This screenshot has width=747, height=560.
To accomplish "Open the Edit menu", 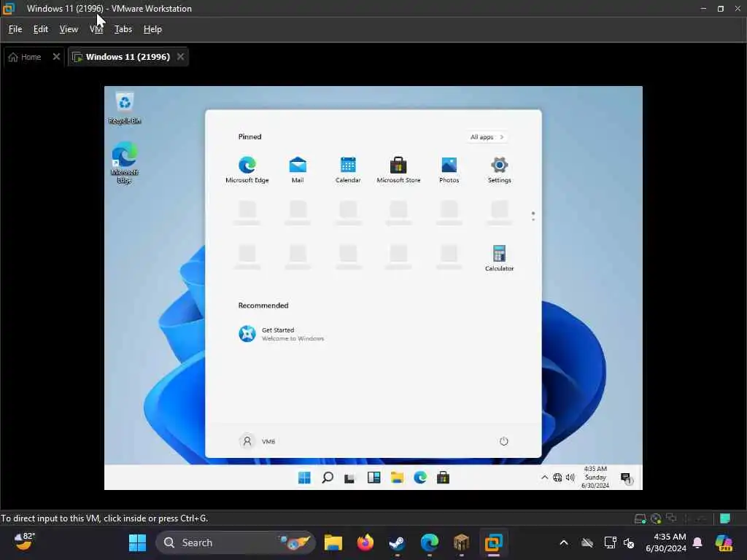I will (x=41, y=29).
